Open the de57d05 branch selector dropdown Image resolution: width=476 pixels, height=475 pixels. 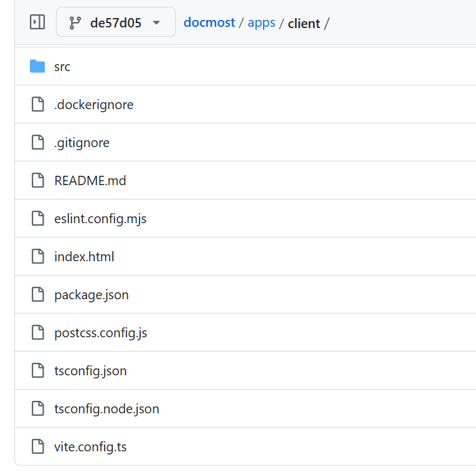point(116,22)
